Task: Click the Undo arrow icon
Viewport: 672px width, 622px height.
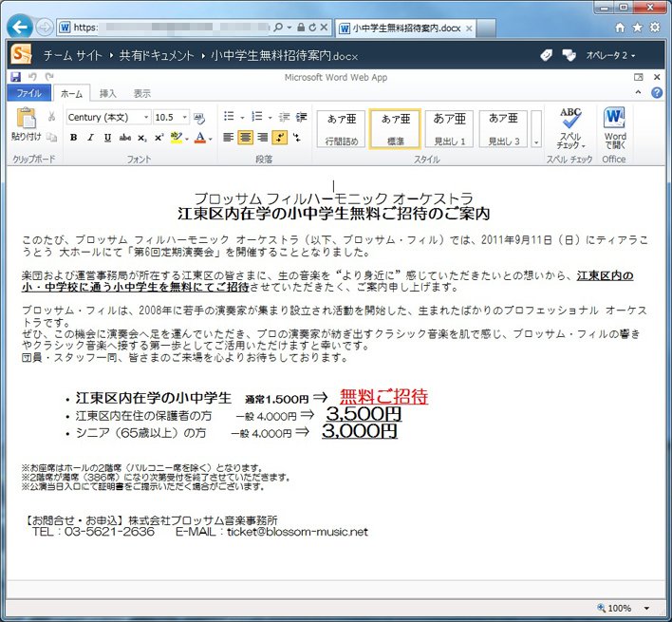Action: [32, 77]
